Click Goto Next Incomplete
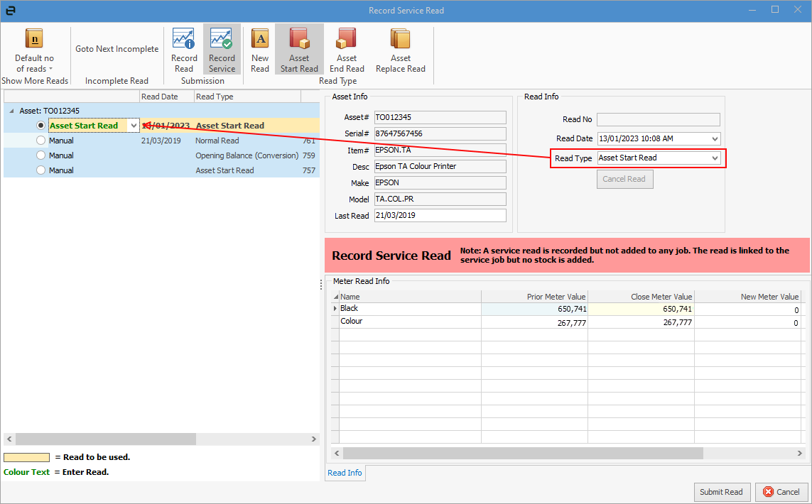This screenshot has height=504, width=812. (117, 49)
